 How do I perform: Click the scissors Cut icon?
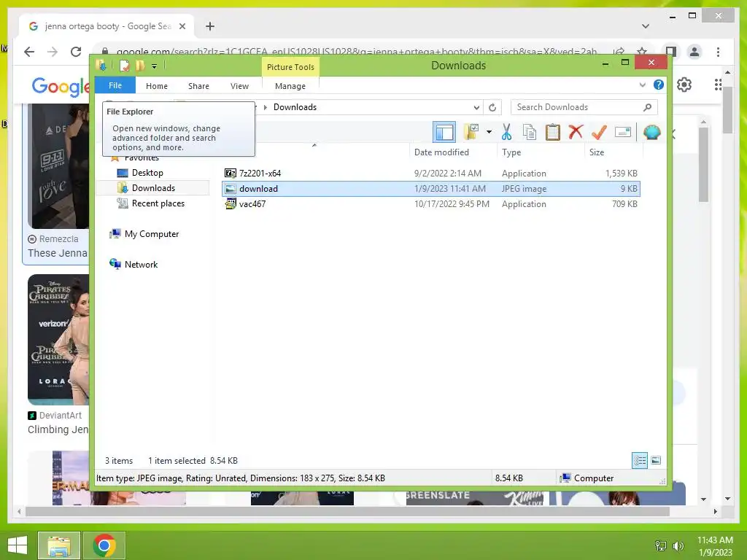[506, 132]
